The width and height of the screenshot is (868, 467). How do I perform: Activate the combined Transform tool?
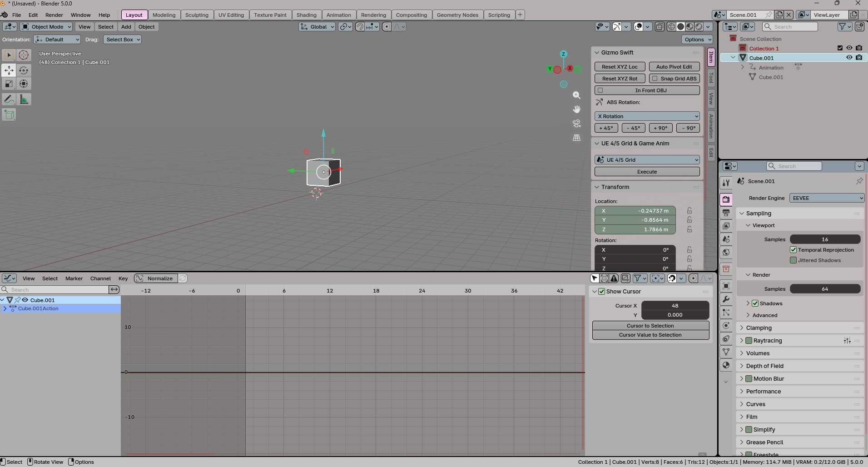(x=24, y=84)
